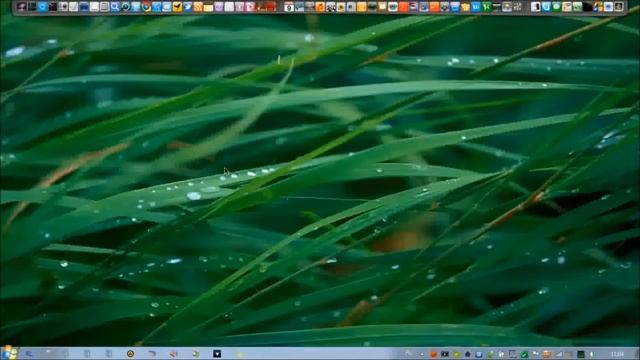
Task: Open the green X-lettered dock icon
Action: 487,7
